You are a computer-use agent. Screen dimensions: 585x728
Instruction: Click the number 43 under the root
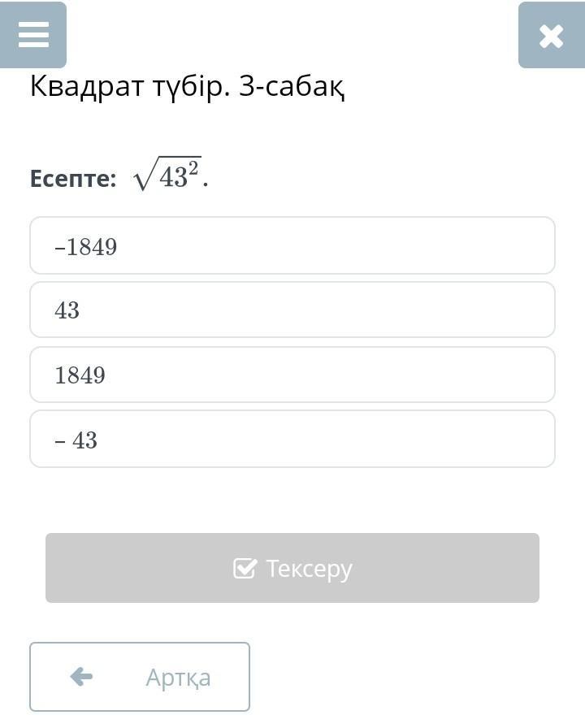pos(173,178)
